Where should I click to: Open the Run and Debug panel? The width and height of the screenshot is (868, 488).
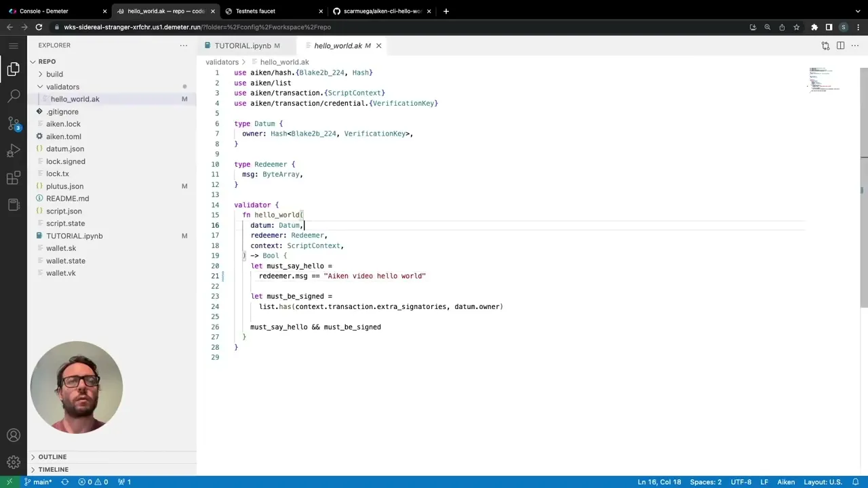14,150
